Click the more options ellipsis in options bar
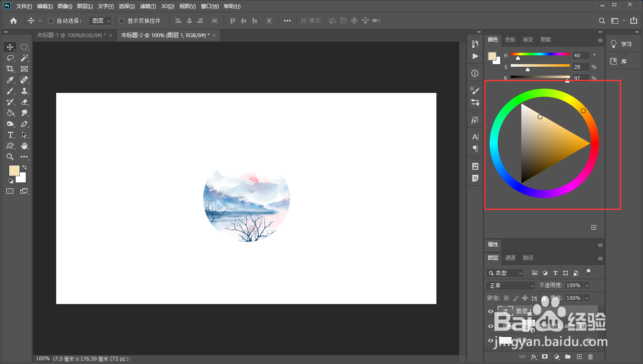This screenshot has width=643, height=364. click(287, 21)
